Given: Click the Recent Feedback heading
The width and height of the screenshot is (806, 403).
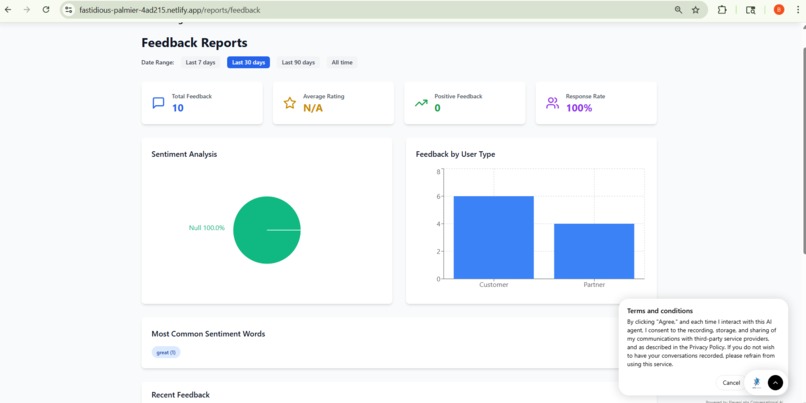Looking at the screenshot, I should tap(180, 395).
